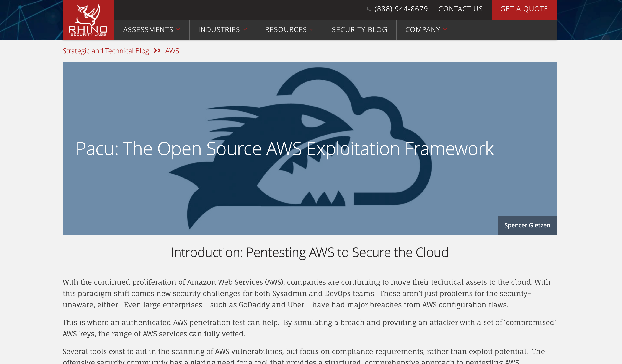622x364 pixels.
Task: Click the INDUSTRIES dropdown arrow
Action: click(245, 30)
